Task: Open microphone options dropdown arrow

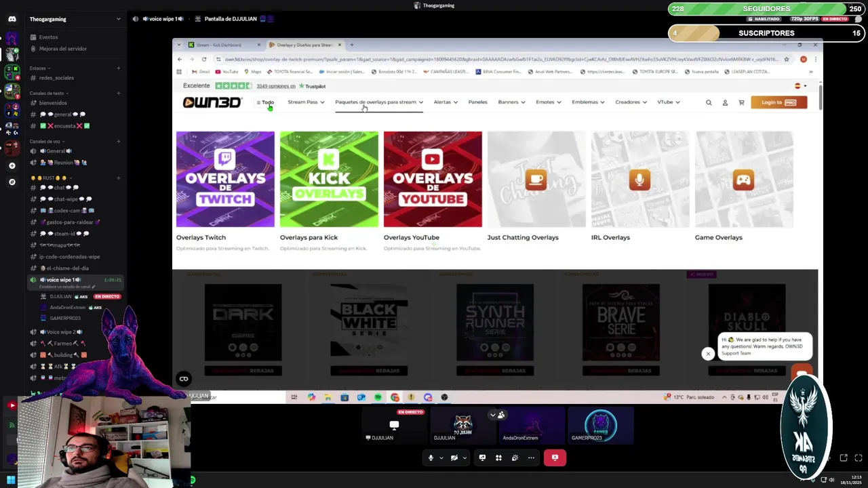Action: coord(441,457)
